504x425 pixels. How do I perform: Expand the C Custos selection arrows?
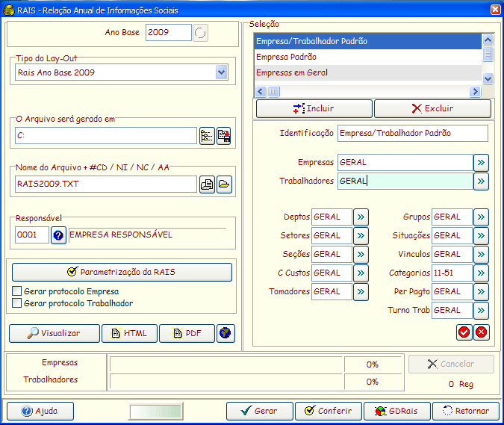pyautogui.click(x=361, y=273)
